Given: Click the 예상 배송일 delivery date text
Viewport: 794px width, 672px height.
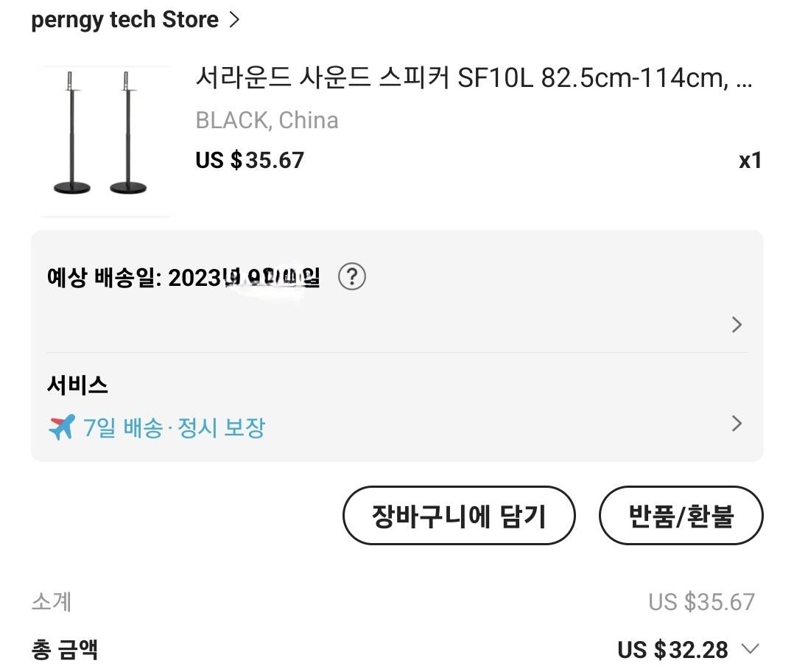Looking at the screenshot, I should pyautogui.click(x=183, y=278).
